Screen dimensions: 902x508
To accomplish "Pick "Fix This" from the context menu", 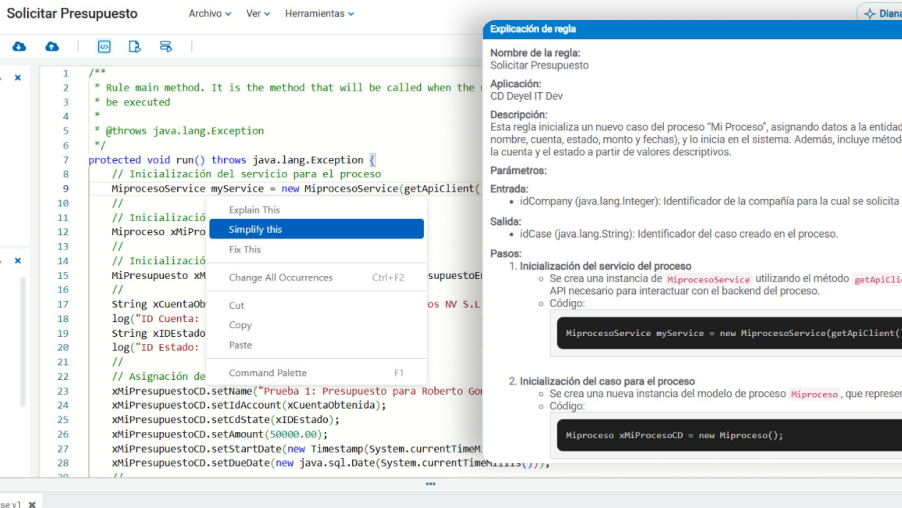I will click(245, 249).
